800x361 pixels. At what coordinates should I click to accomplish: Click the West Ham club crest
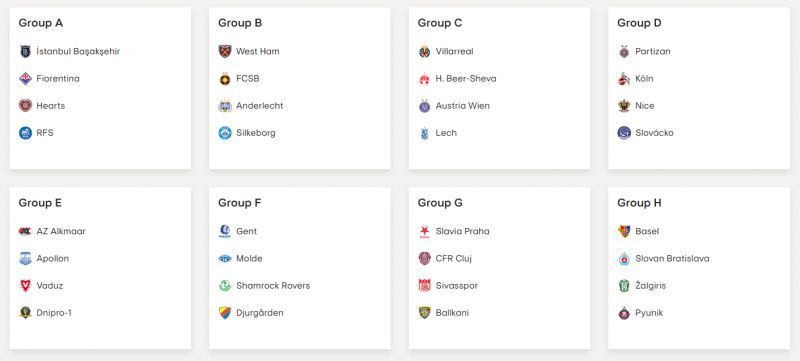225,51
